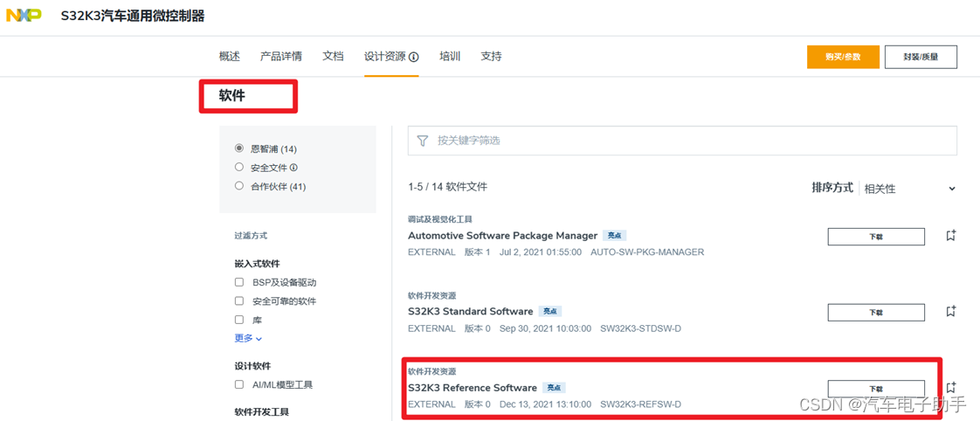Bookmark S32K3 Reference Software
Viewport: 980px width, 421px height.
click(x=950, y=387)
